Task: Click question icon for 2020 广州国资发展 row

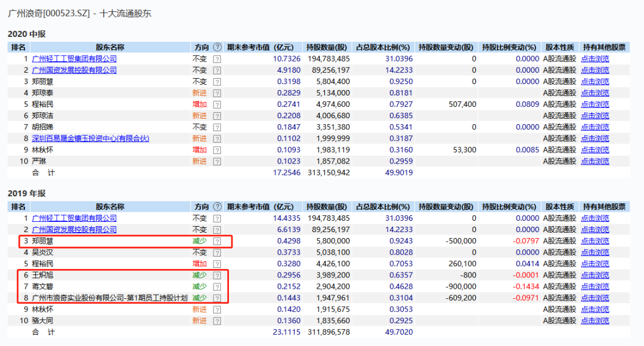Action: (217, 70)
